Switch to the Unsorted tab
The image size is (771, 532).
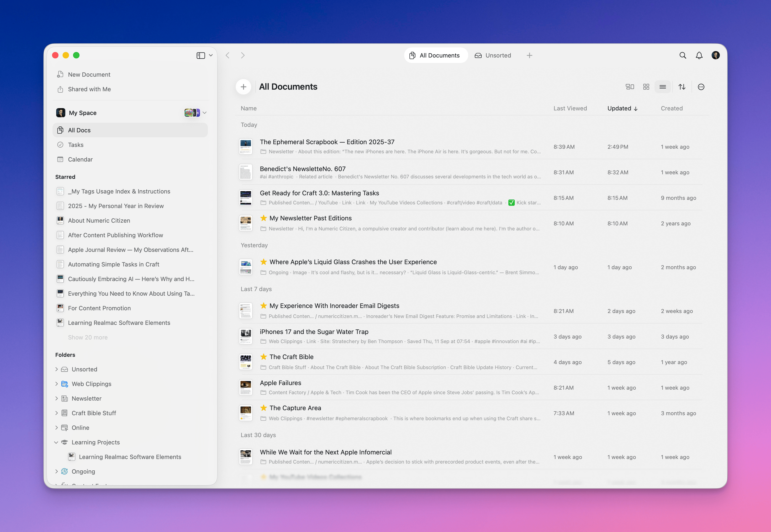493,55
